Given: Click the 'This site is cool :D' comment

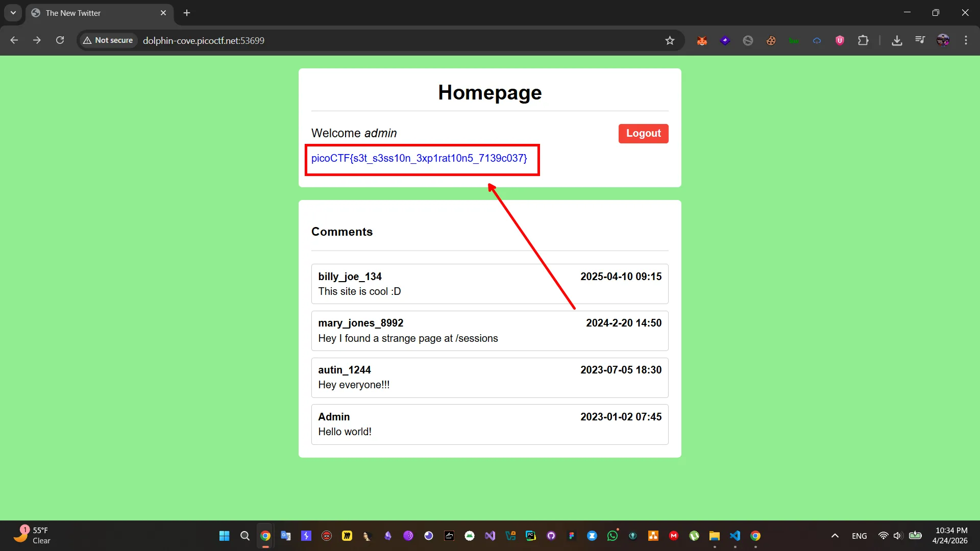Looking at the screenshot, I should point(359,291).
